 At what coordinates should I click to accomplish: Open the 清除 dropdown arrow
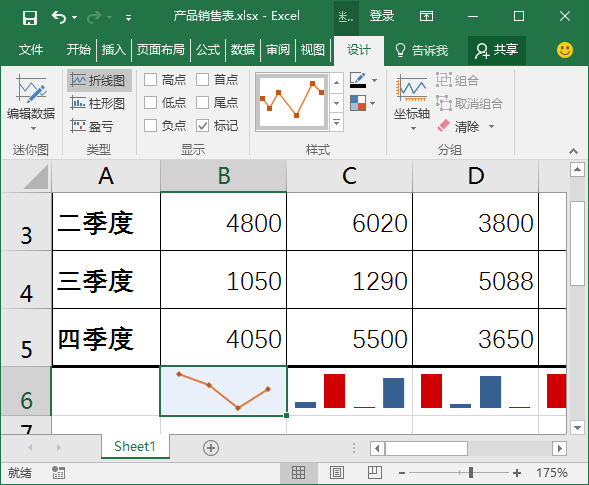click(x=491, y=127)
